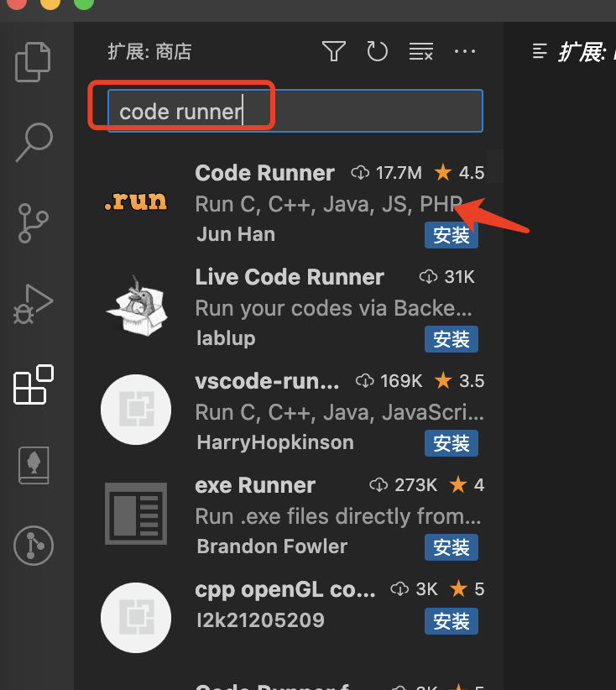The width and height of the screenshot is (616, 690).
Task: Open the extensions view more actions menu
Action: (465, 52)
